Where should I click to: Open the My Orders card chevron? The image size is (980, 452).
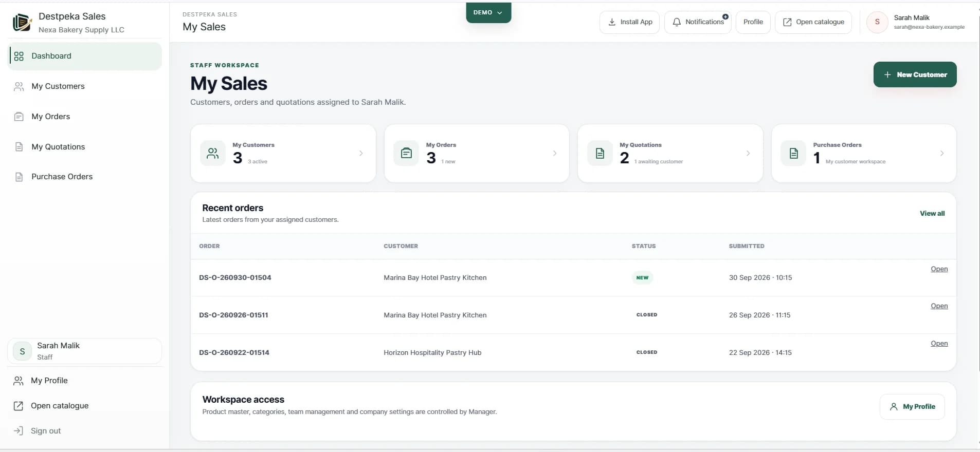(x=555, y=153)
